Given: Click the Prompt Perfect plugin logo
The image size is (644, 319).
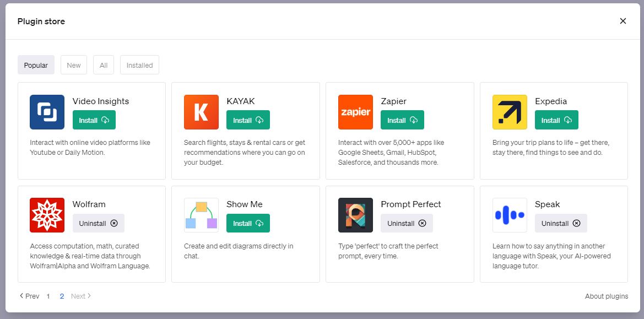Looking at the screenshot, I should [355, 215].
